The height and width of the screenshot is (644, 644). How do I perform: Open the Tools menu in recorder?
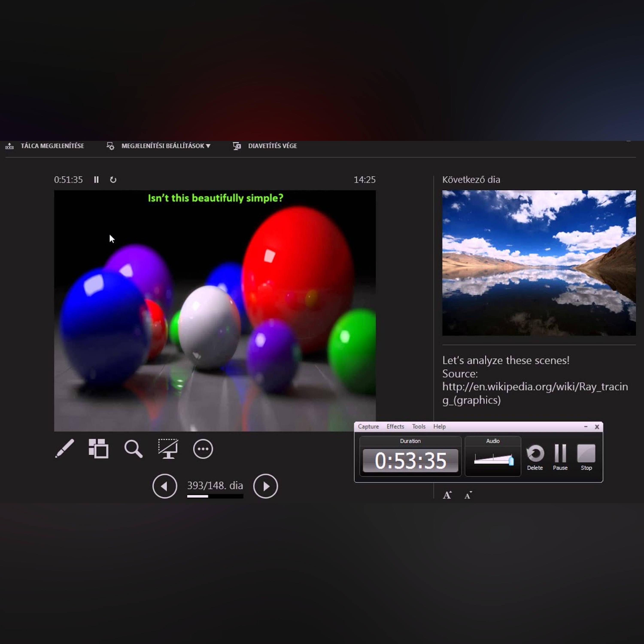point(419,426)
